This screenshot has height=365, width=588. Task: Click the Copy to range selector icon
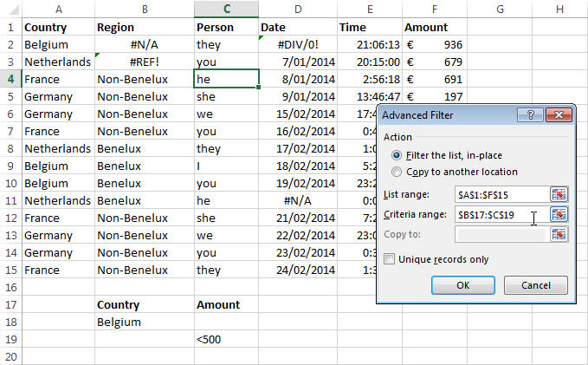559,234
